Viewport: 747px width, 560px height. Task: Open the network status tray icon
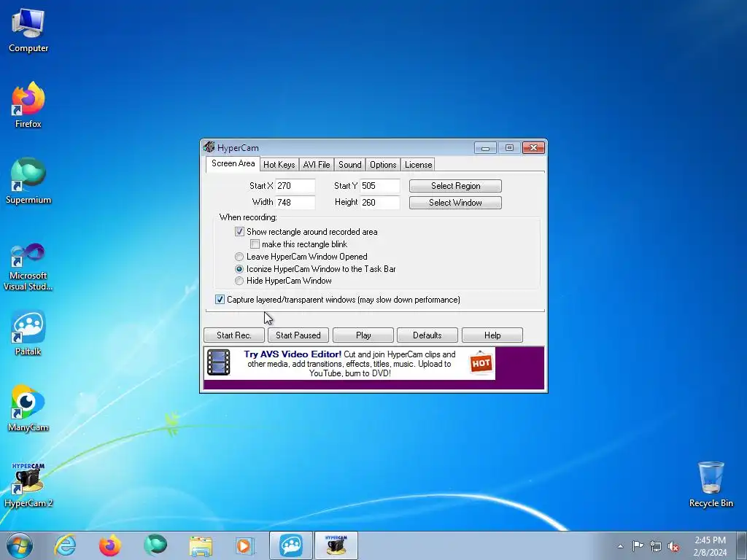[656, 546]
